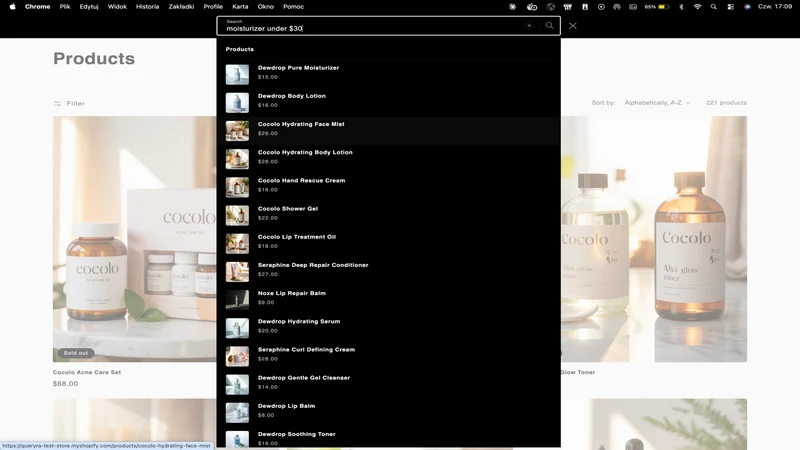Open the Filter icon on Products page
800x450 pixels.
pyautogui.click(x=57, y=104)
